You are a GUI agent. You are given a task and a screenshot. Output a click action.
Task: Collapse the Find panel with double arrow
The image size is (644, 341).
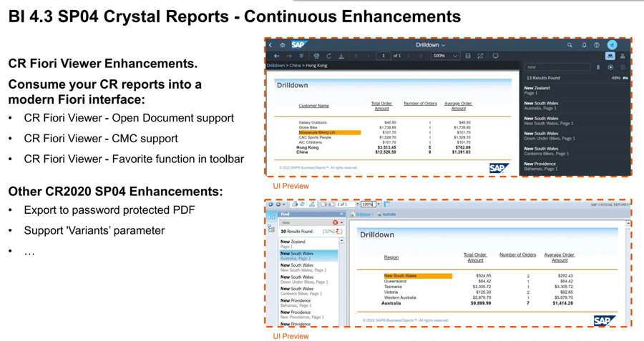point(341,214)
